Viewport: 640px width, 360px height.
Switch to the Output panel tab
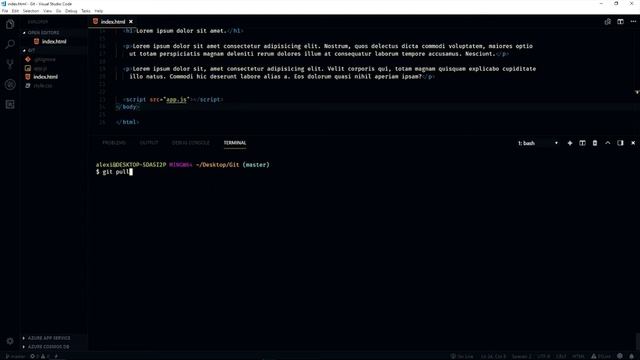[149, 143]
